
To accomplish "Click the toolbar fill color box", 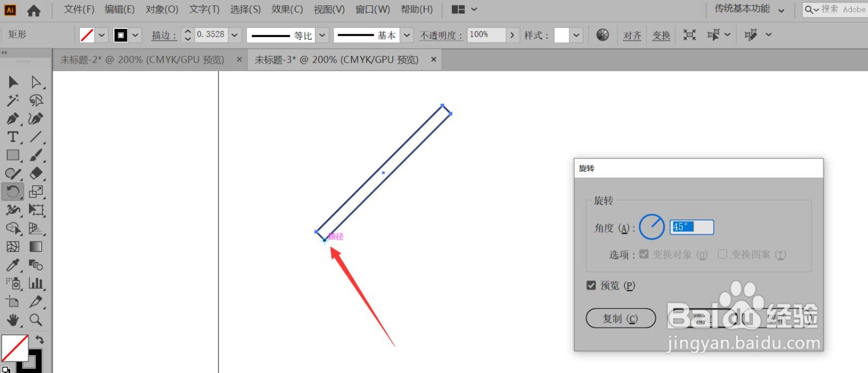I will click(15, 348).
